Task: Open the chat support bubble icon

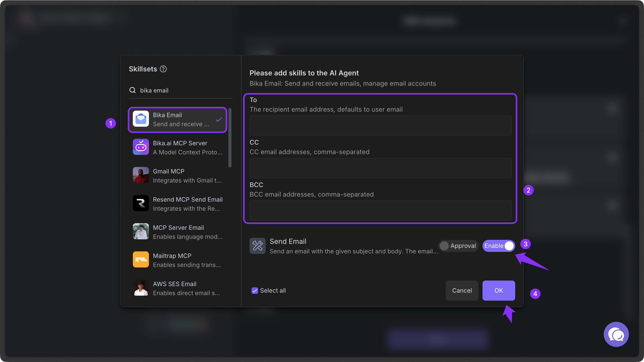Action: click(616, 334)
